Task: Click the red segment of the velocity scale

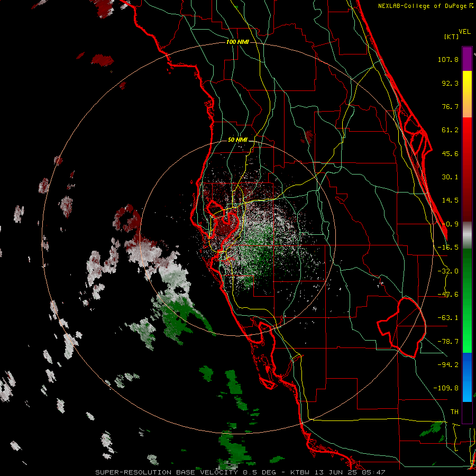Action: (467, 169)
